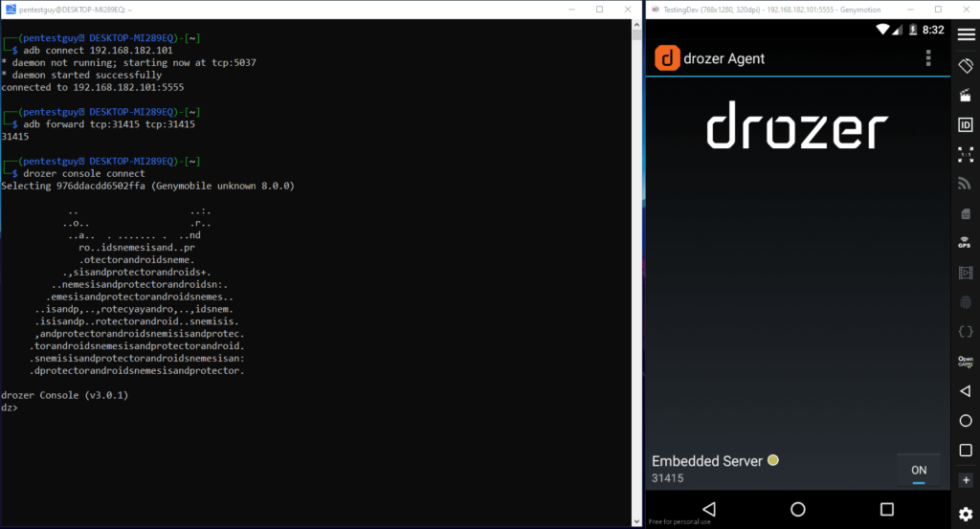Tap the Android navigation bar home button
The height and width of the screenshot is (529, 980).
point(797,509)
